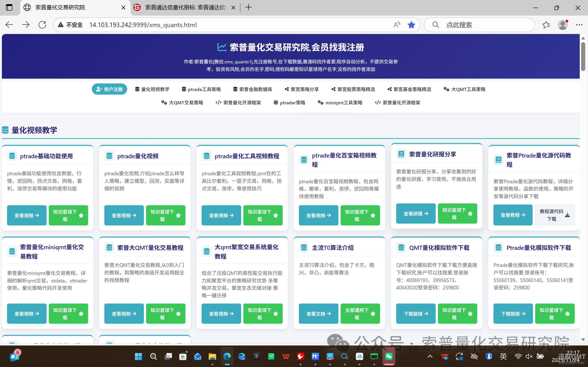Open WeChat from the taskbar
Image resolution: width=588 pixels, height=367 pixels.
click(x=389, y=356)
